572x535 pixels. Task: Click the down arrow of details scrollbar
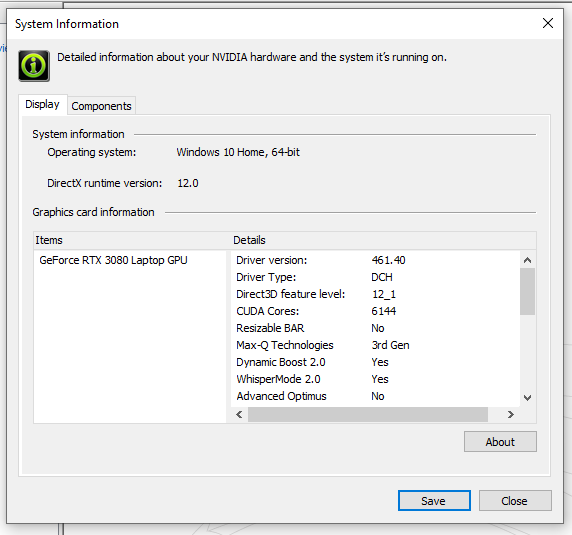[x=527, y=398]
